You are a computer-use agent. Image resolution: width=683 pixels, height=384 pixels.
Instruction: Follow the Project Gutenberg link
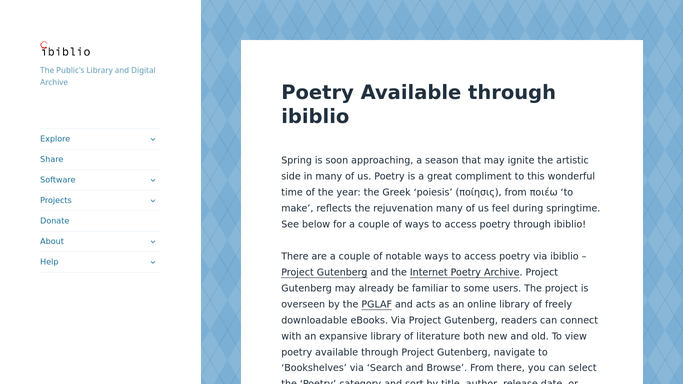(324, 272)
